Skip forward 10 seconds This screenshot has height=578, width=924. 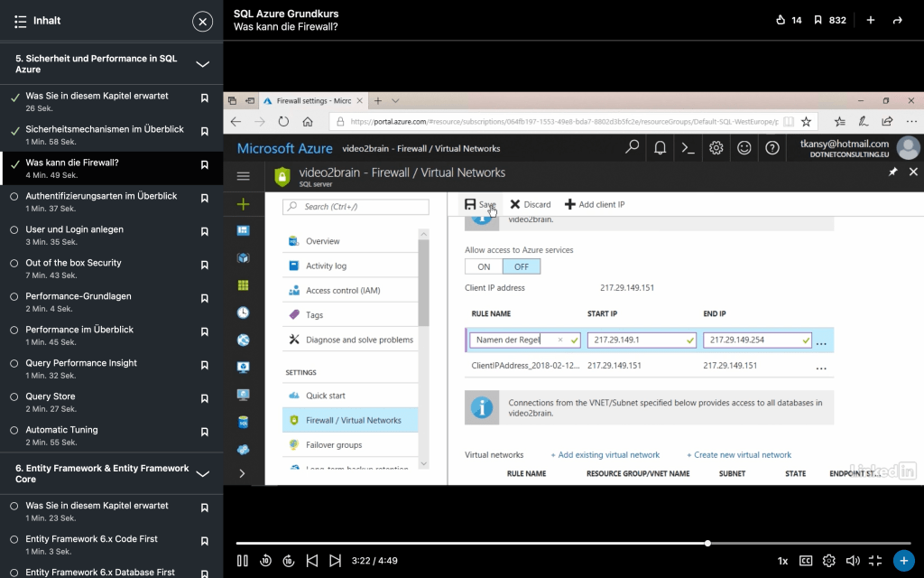[x=289, y=561]
